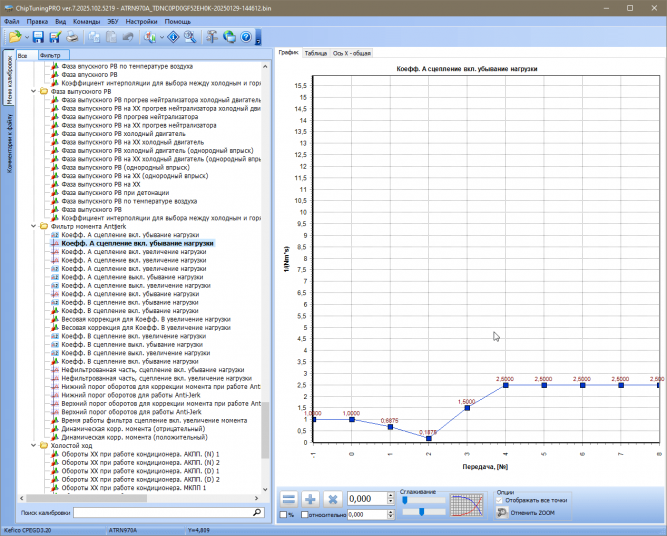Click the smoothing curve grid preview
The width and height of the screenshot is (667, 536).
point(467,505)
